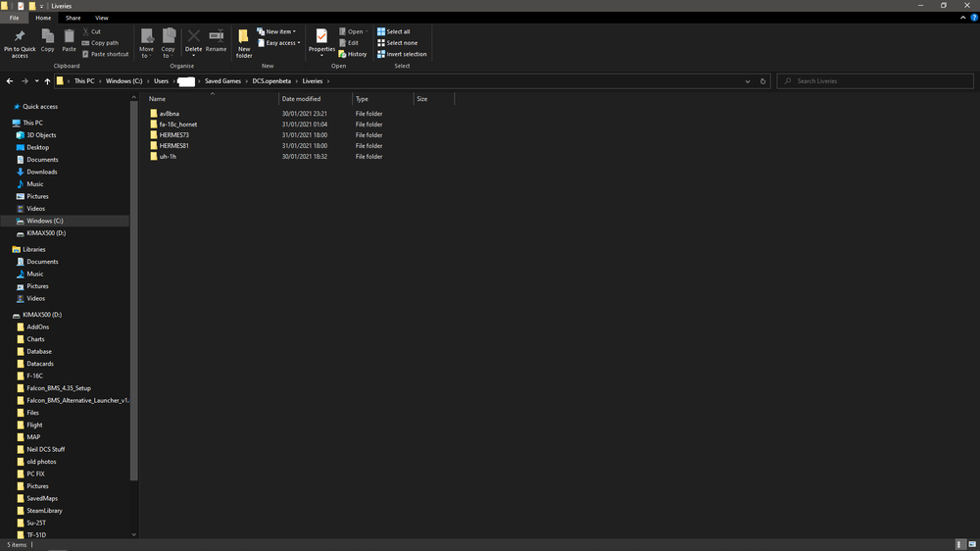Open the File menu

[14, 18]
